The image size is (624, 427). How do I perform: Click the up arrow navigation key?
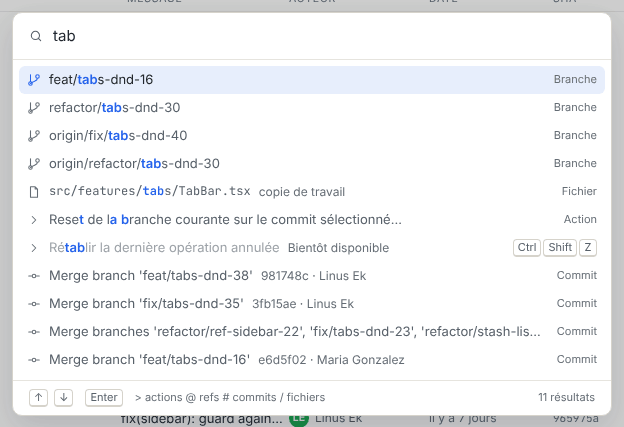point(39,397)
